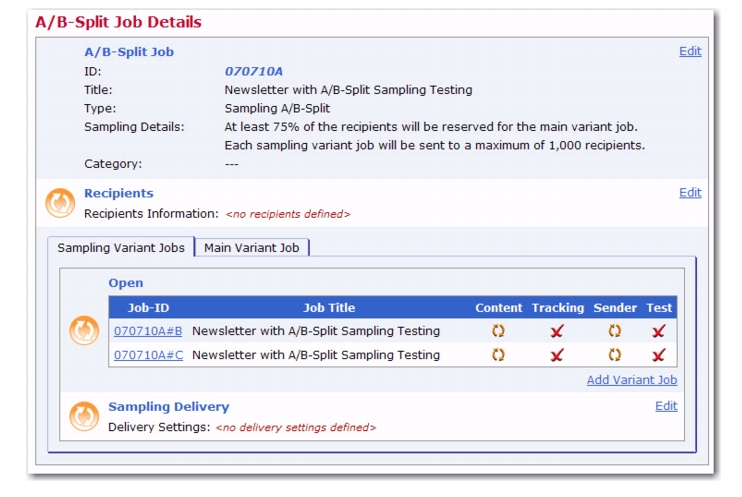Click the Content status icon for job 070710A#B
Screen dimensions: 742x497
(498, 331)
